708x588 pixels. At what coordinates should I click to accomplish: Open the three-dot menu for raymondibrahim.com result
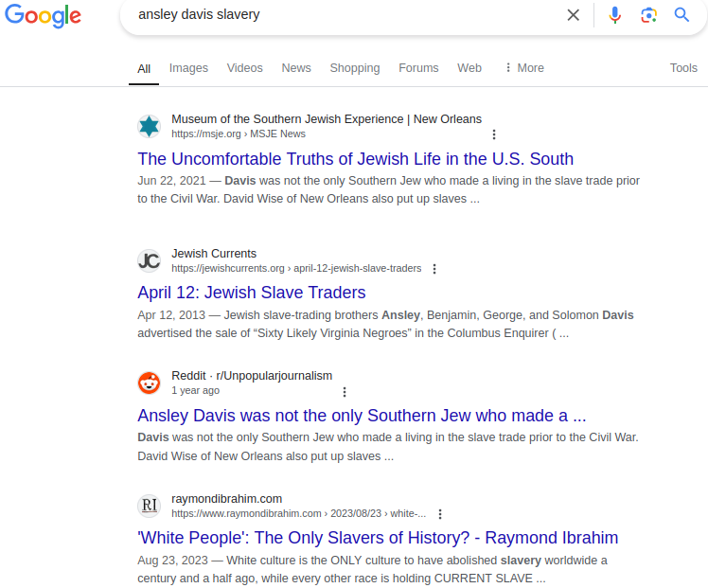point(440,514)
